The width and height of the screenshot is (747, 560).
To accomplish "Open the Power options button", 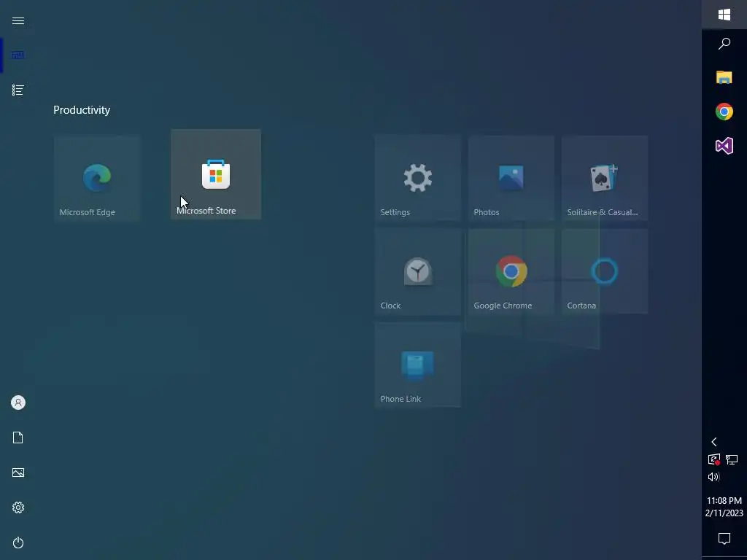I will pos(18,542).
